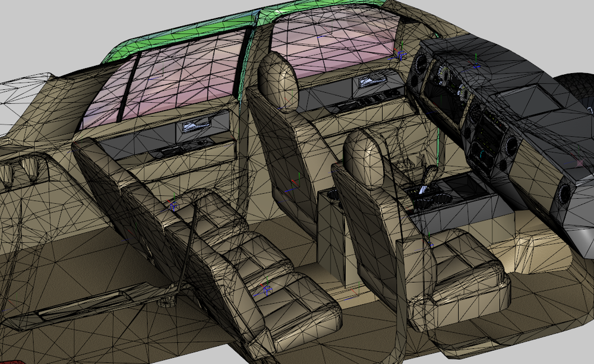The height and width of the screenshot is (364, 594).
Task: Select the front door interior handle
Action: coord(372,80)
